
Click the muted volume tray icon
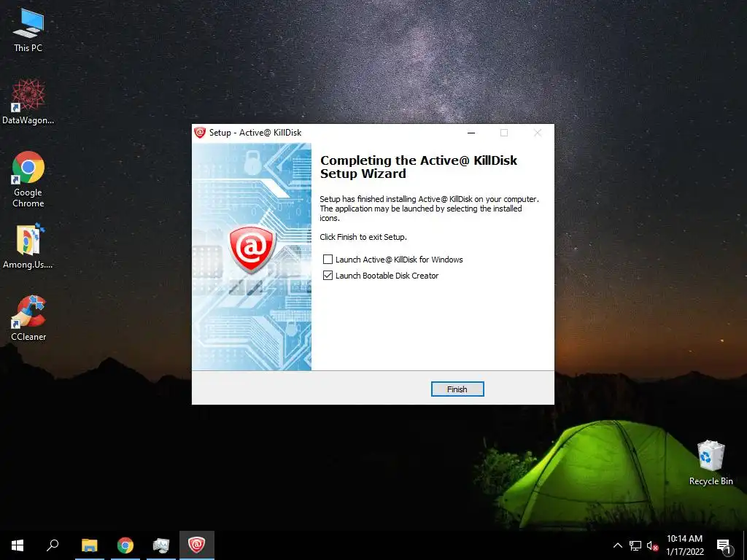coord(652,545)
